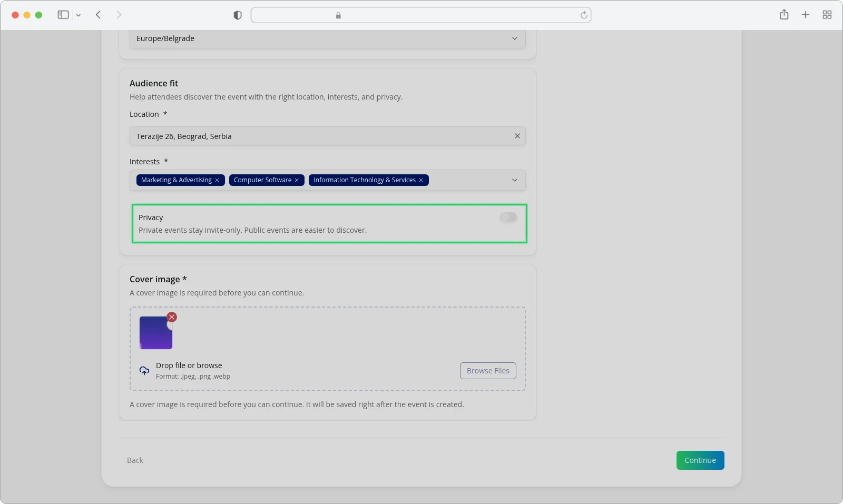Open the Europe/Belgrade timezone dropdown
The image size is (843, 504).
point(327,38)
